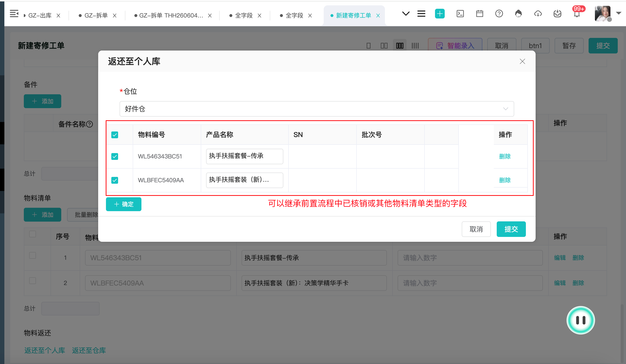The height and width of the screenshot is (364, 626).
Task: Open the help question-mark icon
Action: click(x=499, y=14)
